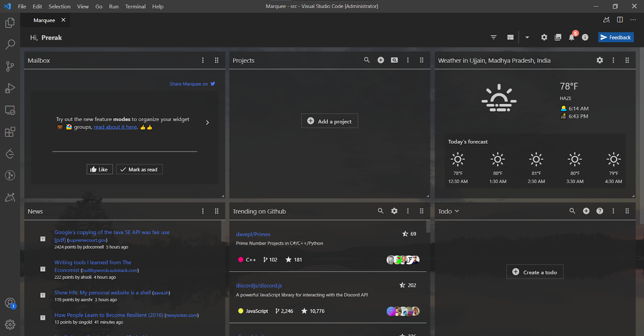The image size is (644, 336).
Task: Open the View menu
Action: (83, 6)
